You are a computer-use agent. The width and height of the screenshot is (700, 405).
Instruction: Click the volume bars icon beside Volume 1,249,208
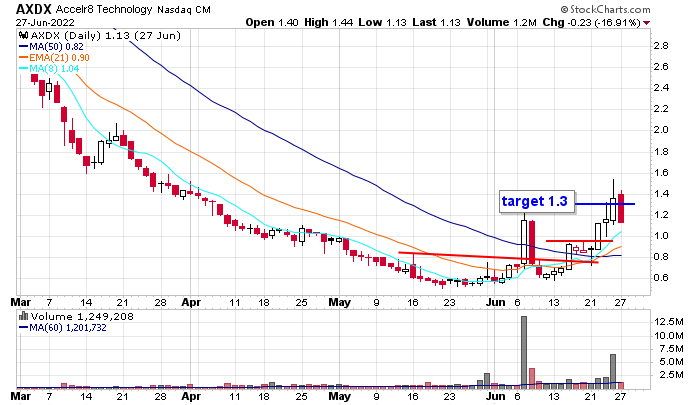click(x=24, y=316)
